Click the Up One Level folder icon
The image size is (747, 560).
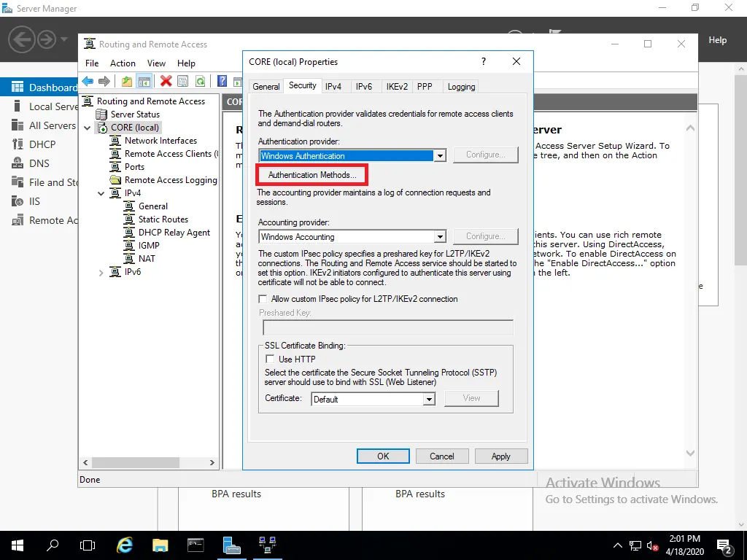(x=127, y=82)
